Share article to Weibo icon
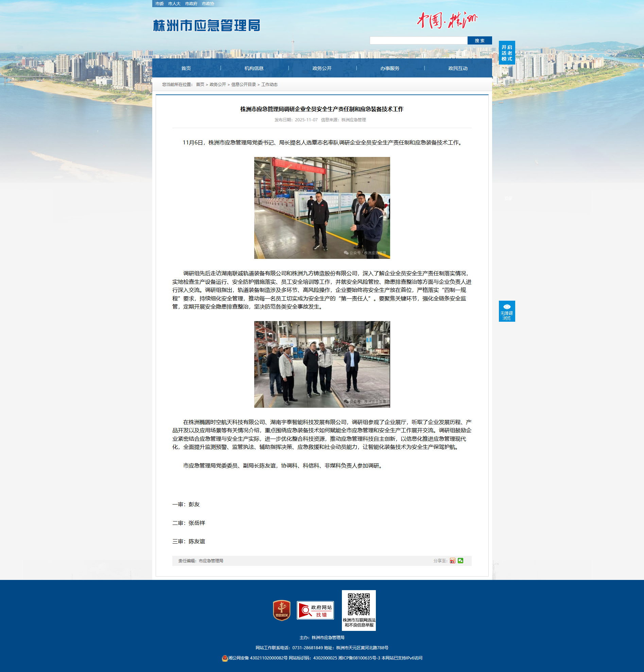644x672 pixels. [452, 561]
